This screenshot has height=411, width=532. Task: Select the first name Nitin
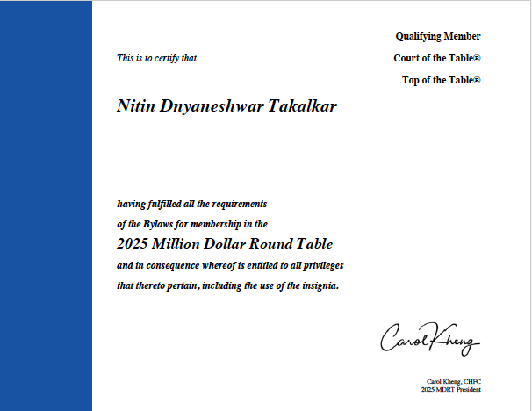tap(136, 106)
